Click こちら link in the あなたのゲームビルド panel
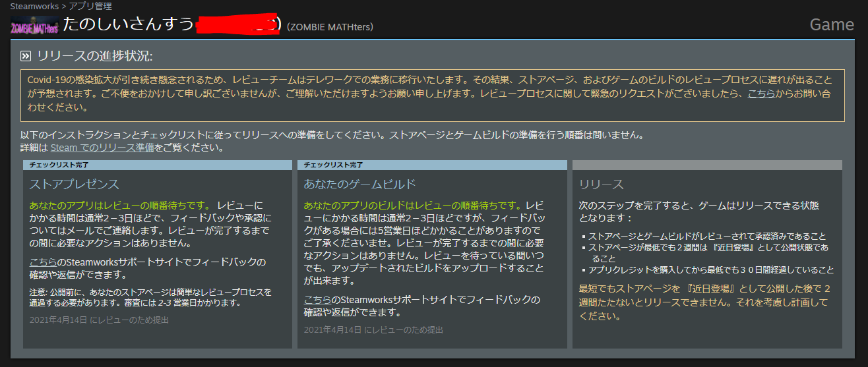The height and width of the screenshot is (367, 868). pos(317,300)
